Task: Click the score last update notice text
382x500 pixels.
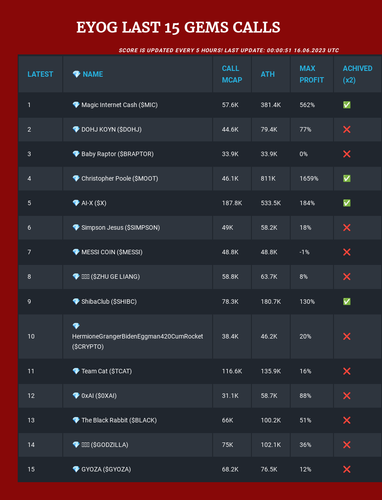Action: 229,50
